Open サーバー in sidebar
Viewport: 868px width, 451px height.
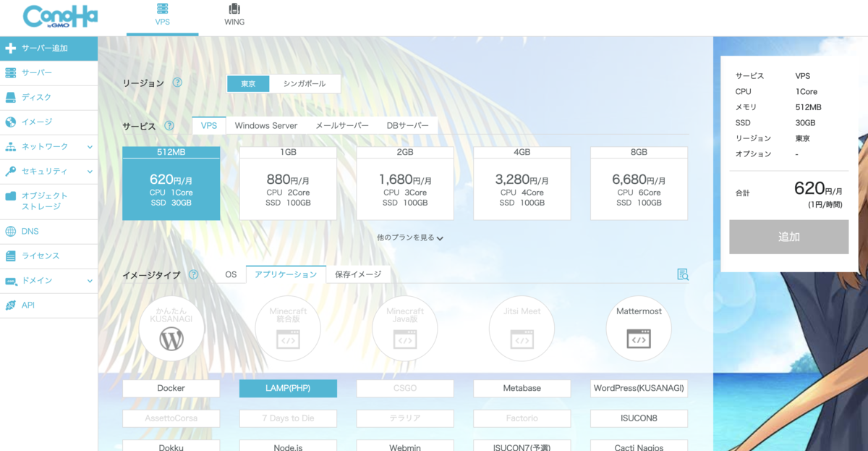pos(48,73)
